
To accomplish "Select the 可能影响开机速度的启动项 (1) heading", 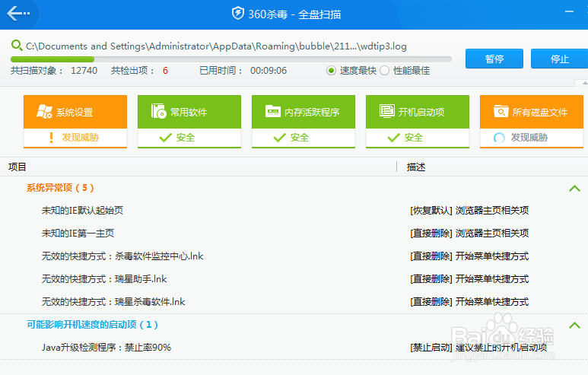I will 92,325.
